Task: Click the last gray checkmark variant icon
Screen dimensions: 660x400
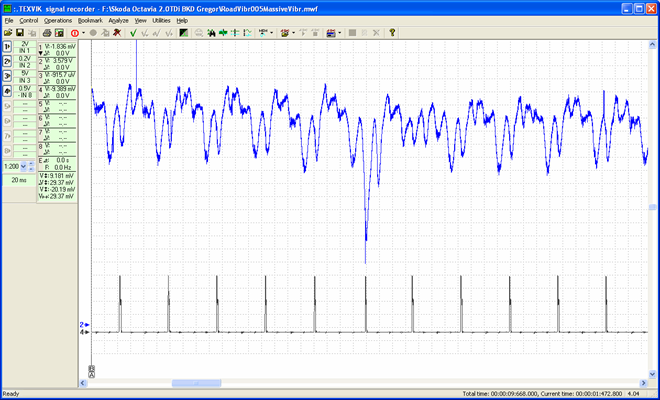Action: (x=169, y=33)
